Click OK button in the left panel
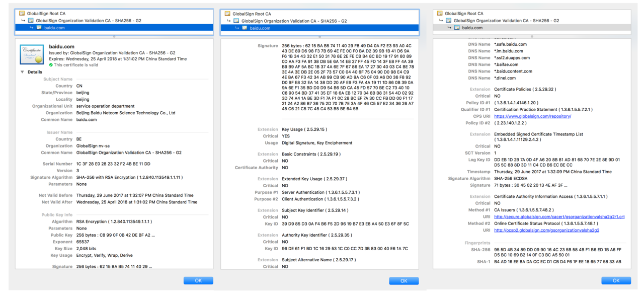 tap(198, 281)
